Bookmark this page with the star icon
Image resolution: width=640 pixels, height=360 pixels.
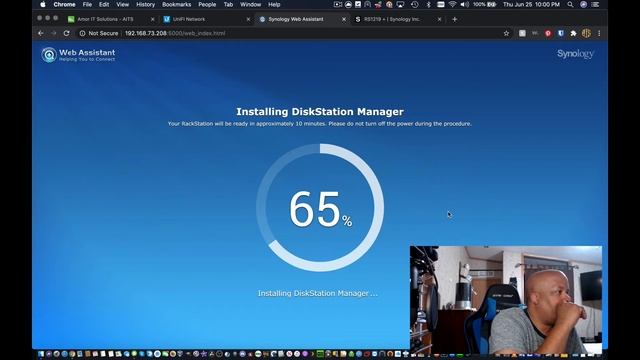(x=506, y=33)
